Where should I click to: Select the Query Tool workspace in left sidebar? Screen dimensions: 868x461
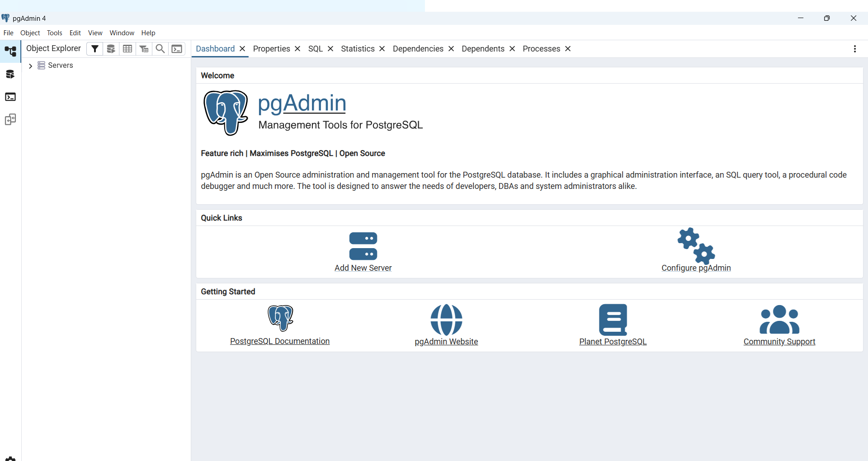tap(10, 74)
